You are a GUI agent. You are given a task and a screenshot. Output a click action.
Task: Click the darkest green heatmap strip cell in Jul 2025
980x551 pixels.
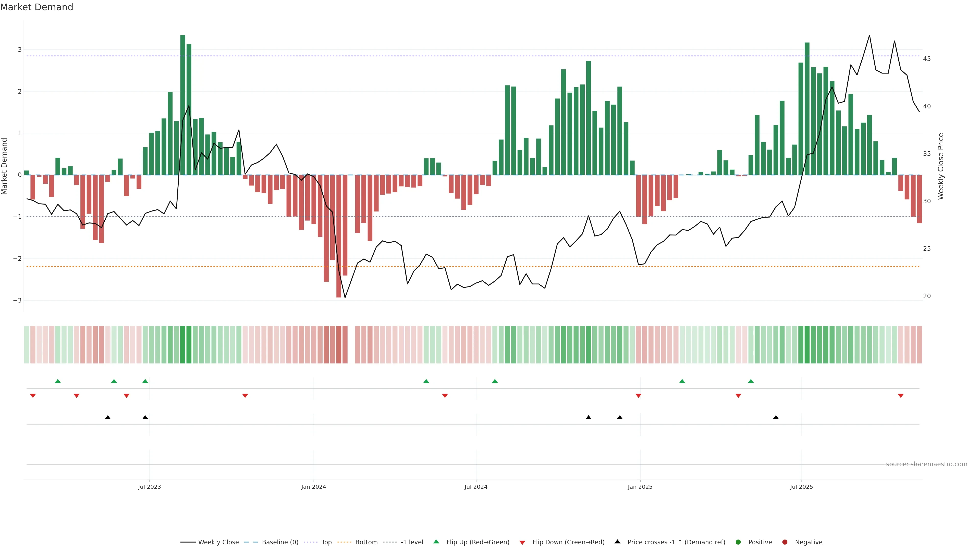click(x=807, y=345)
